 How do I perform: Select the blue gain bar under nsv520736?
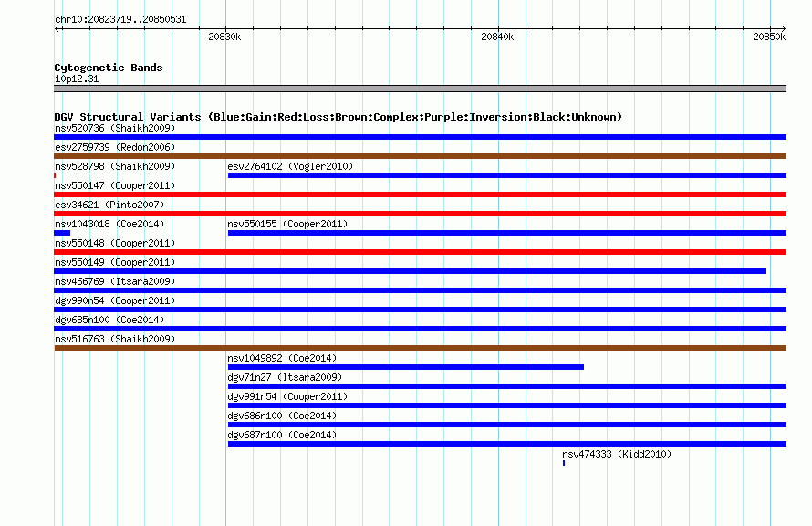pyautogui.click(x=420, y=137)
